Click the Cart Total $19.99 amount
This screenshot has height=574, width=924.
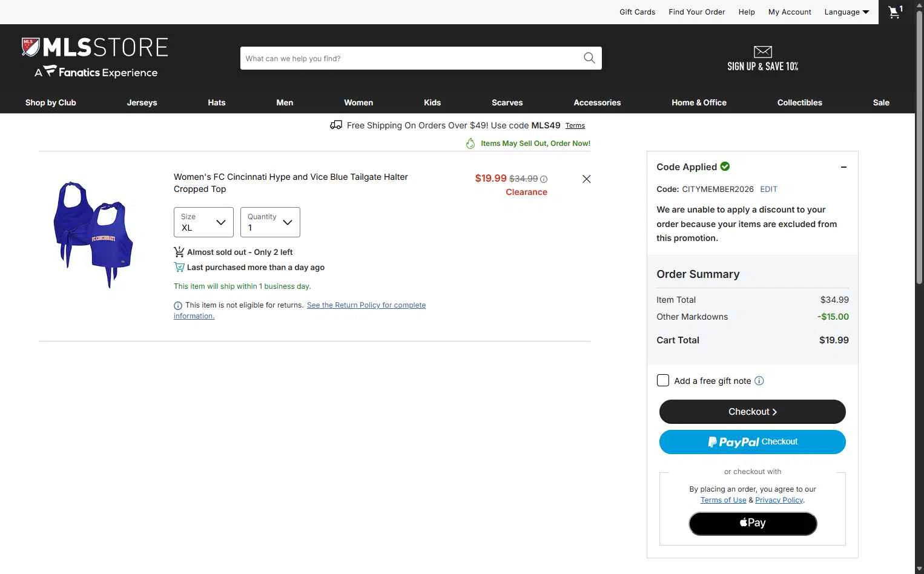tap(834, 340)
